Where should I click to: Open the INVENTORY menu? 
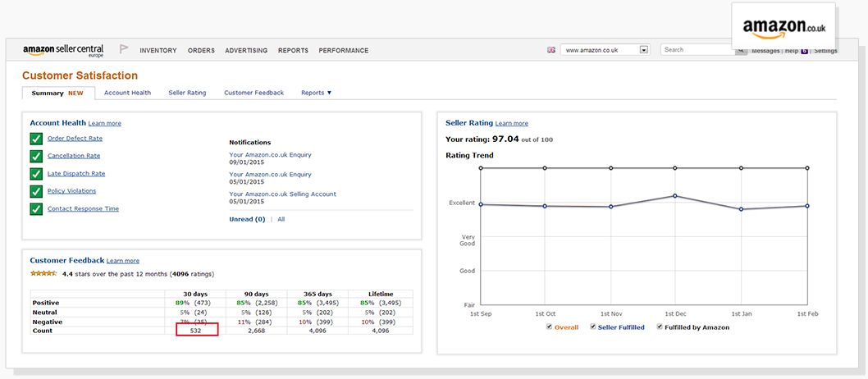[x=158, y=51]
